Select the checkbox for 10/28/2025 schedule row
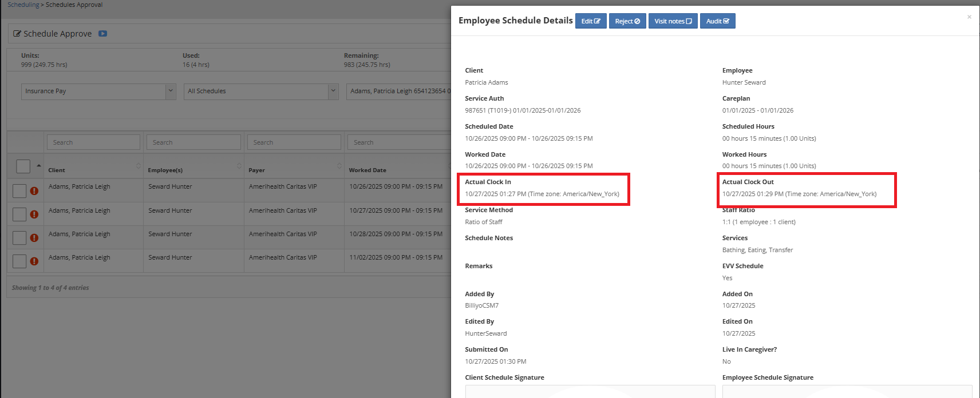The image size is (980, 398). [19, 238]
